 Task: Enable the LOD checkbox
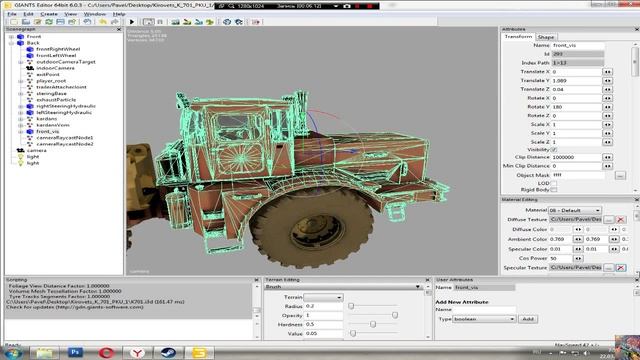click(x=554, y=183)
